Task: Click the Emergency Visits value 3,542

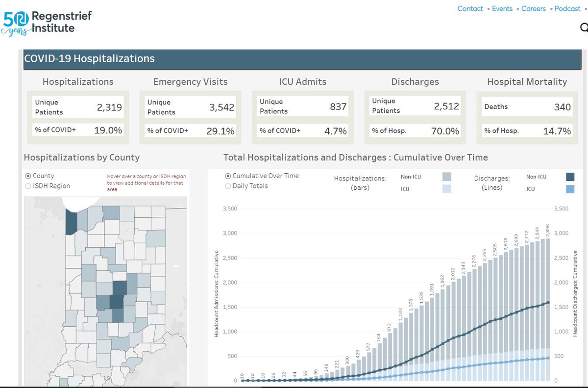Action: [x=222, y=107]
